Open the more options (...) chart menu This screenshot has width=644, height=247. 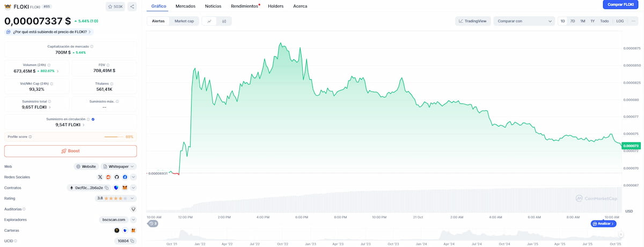point(633,21)
